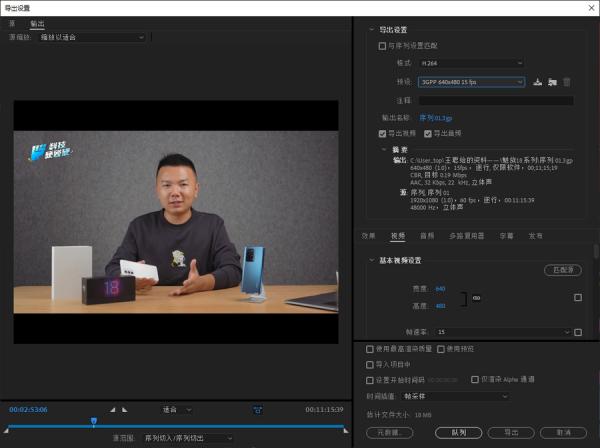
Task: Toggle the 与序列设置匹配 checkbox
Action: pos(382,46)
